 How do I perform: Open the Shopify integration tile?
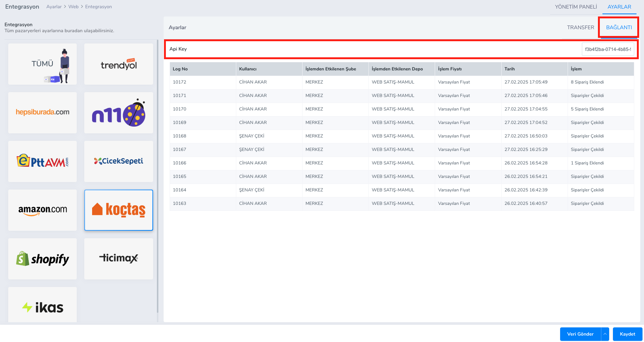click(42, 259)
